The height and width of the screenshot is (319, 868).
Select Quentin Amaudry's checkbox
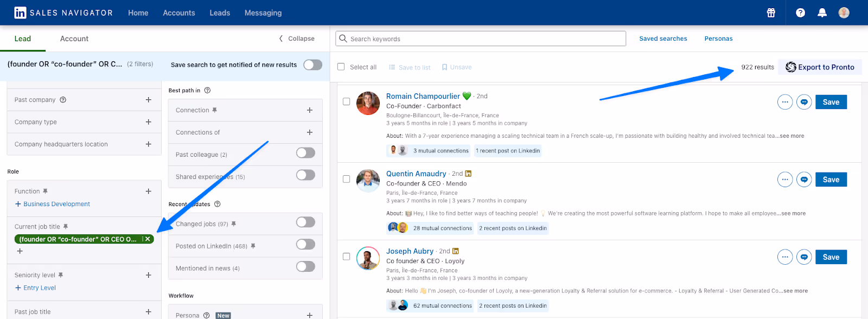coord(346,179)
